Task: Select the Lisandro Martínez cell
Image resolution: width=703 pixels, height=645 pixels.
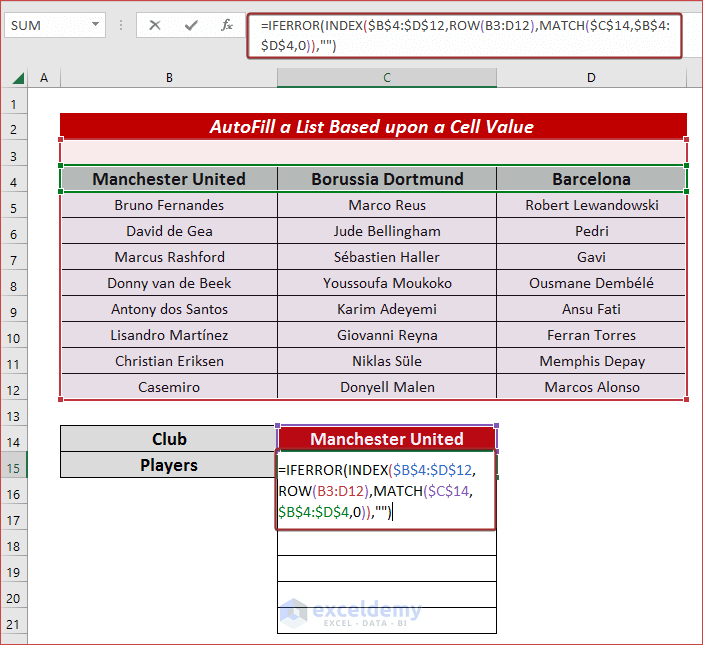Action: point(169,335)
